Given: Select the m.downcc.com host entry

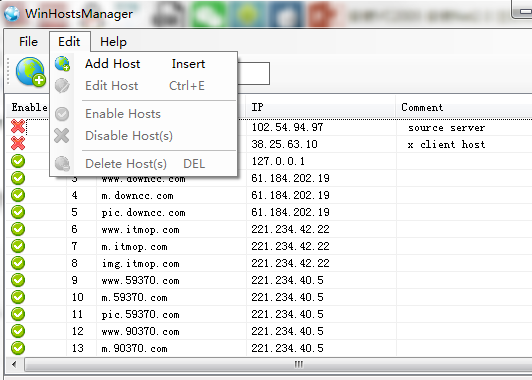Looking at the screenshot, I should pyautogui.click(x=137, y=195).
